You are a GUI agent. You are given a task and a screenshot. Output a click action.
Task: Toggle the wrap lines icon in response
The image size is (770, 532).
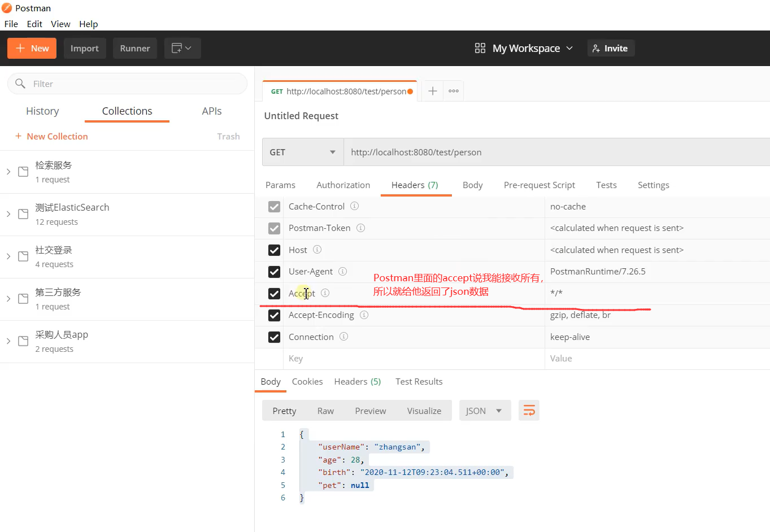pos(529,411)
